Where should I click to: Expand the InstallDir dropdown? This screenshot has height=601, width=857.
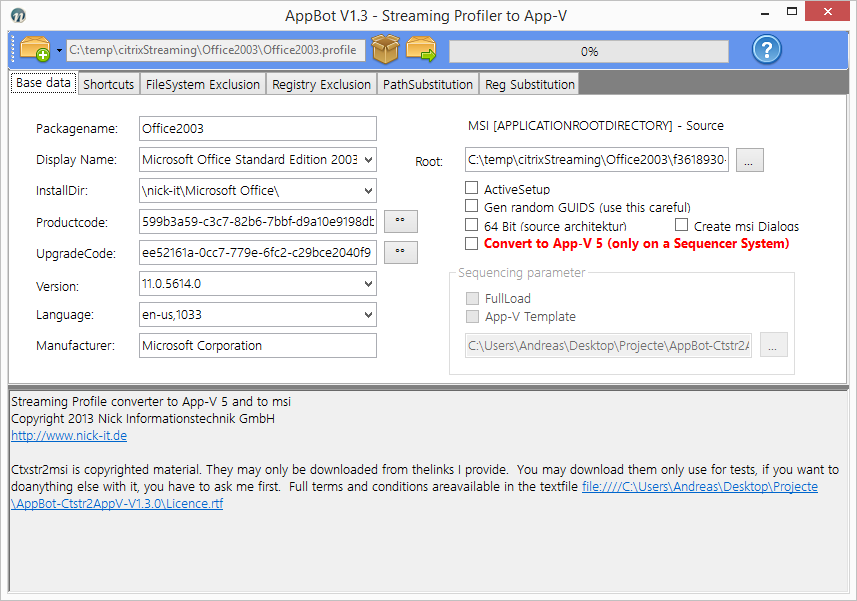point(368,191)
